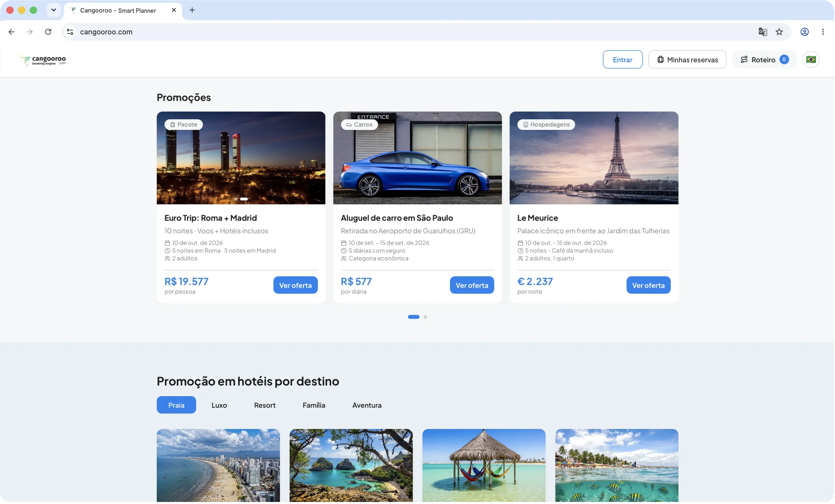
Task: Expand the tab search chevron
Action: coord(53,10)
